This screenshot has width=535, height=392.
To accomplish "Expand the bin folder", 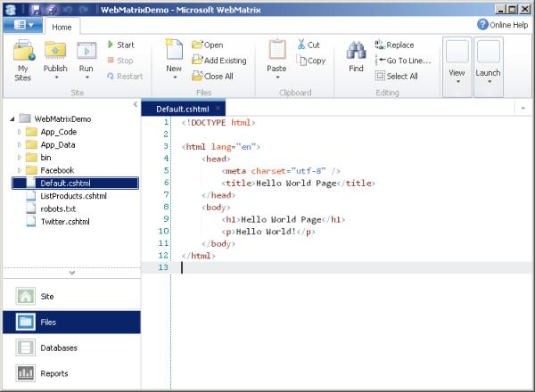I will (20, 158).
